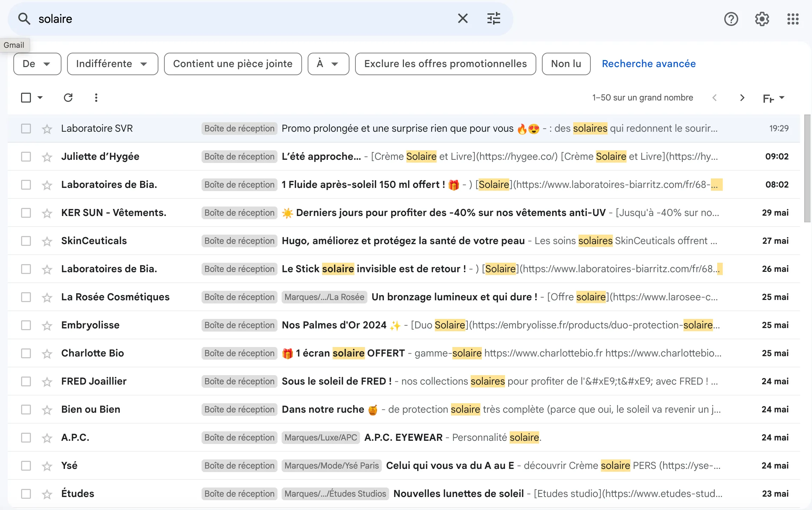This screenshot has width=812, height=510.
Task: Star the 08:02 Laboratoires de Bia. email
Action: point(47,185)
